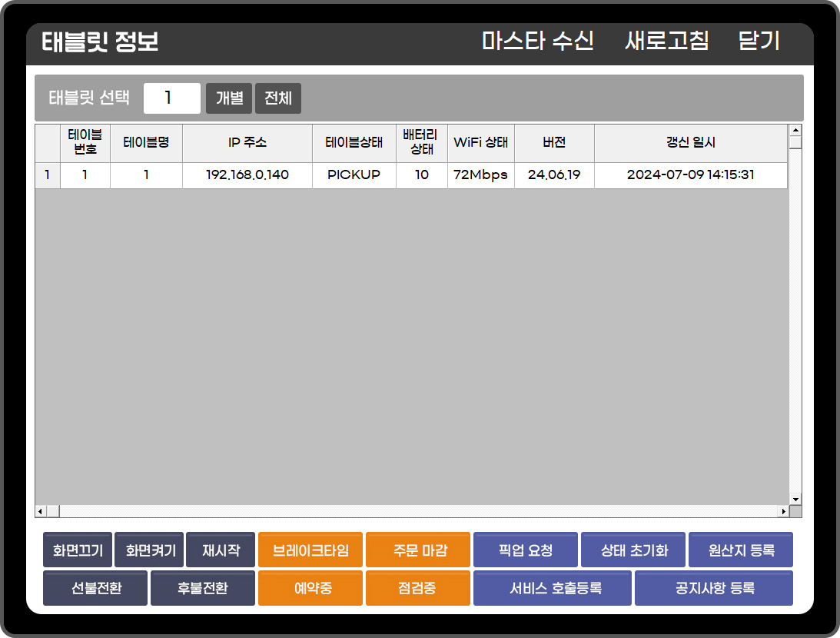
Task: Click the vertical scrollbar thumb
Action: [x=795, y=142]
